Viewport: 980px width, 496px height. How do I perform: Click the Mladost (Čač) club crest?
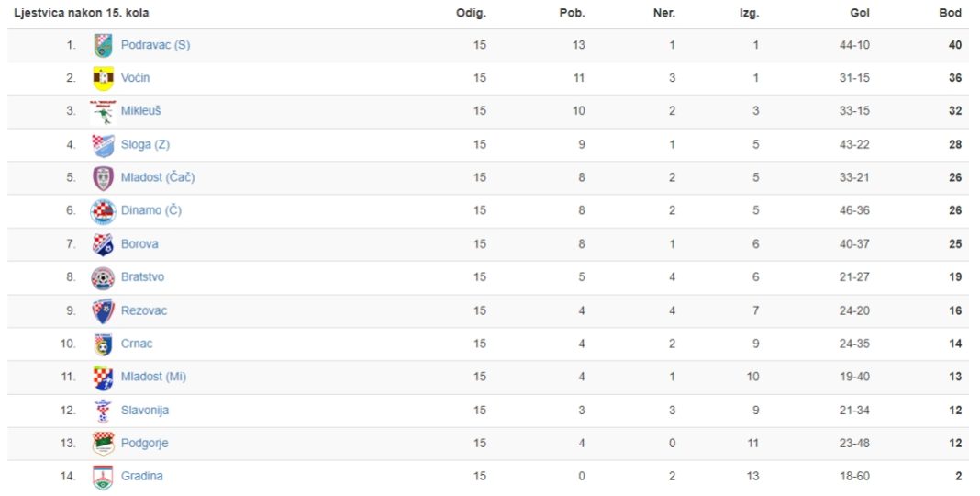(x=103, y=177)
